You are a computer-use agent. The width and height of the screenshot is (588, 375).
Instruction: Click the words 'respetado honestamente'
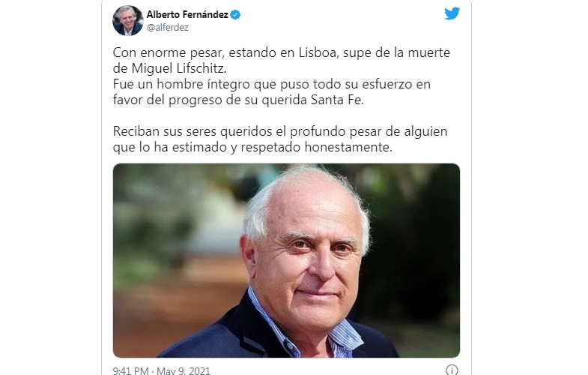[317, 147]
